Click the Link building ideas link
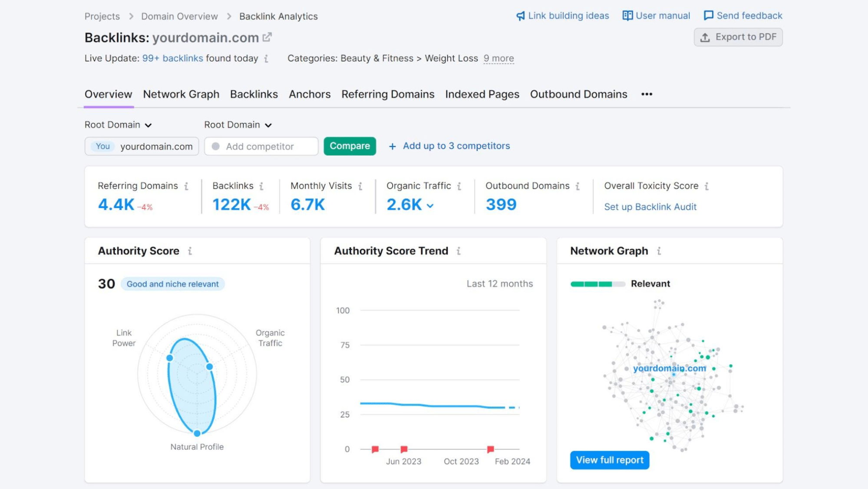This screenshot has width=868, height=489. [568, 16]
